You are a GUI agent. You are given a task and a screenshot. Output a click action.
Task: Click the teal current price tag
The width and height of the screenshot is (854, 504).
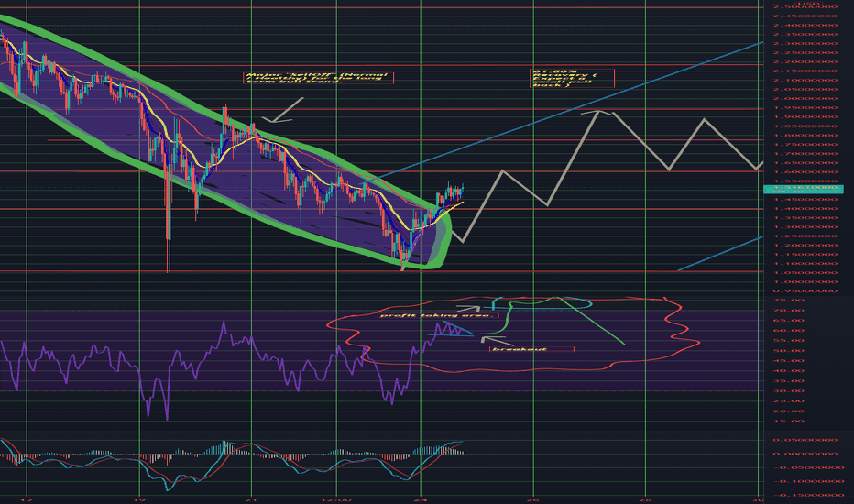click(x=804, y=189)
